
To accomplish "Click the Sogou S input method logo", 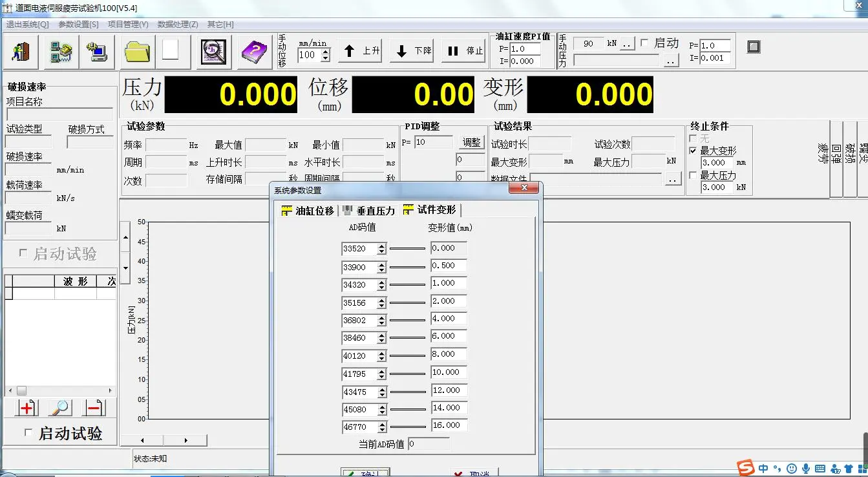I will click(x=746, y=468).
